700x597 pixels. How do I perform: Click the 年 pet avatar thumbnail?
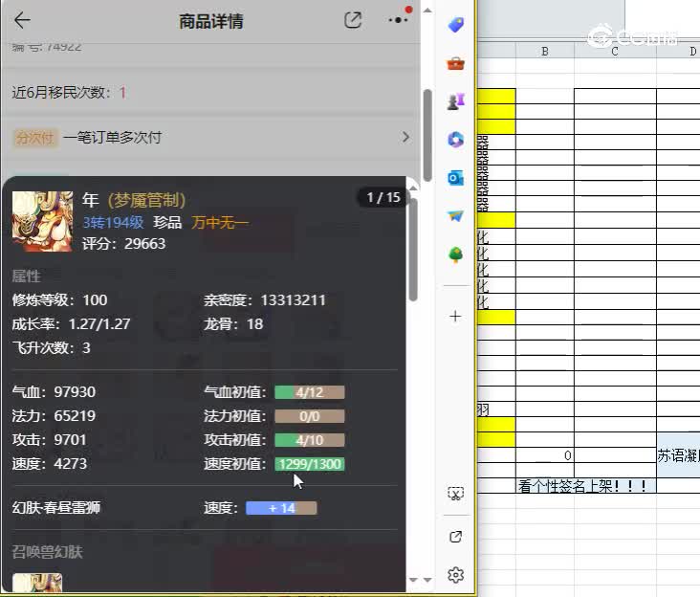click(x=42, y=221)
